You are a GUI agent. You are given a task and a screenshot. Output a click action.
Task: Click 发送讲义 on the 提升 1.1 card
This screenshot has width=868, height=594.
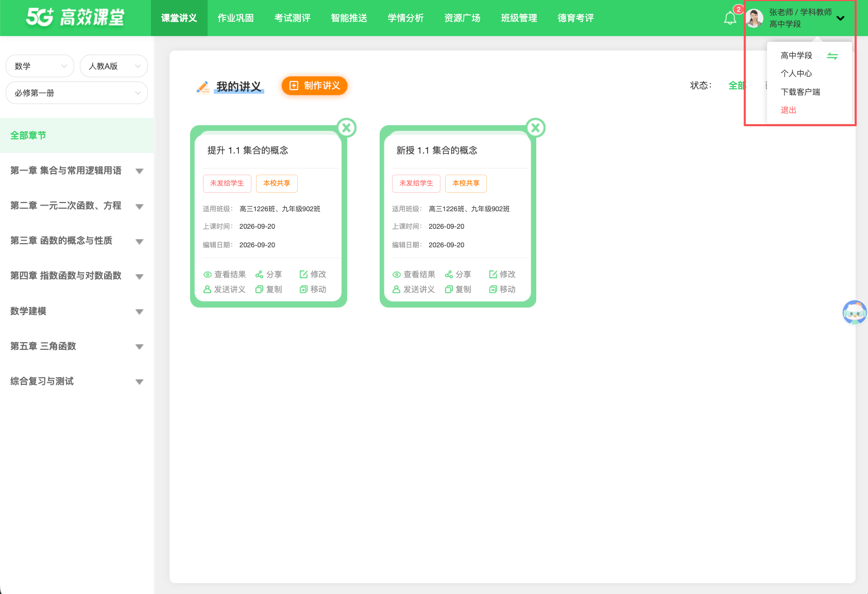(225, 290)
